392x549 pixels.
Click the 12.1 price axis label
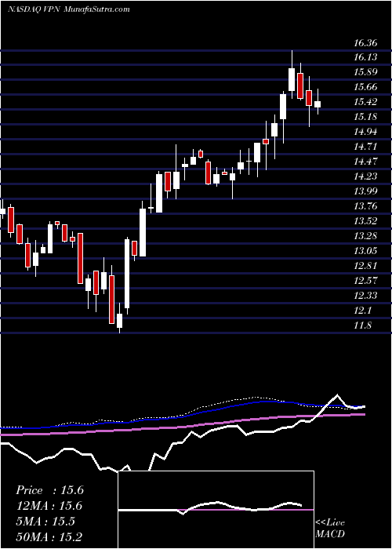click(x=363, y=311)
